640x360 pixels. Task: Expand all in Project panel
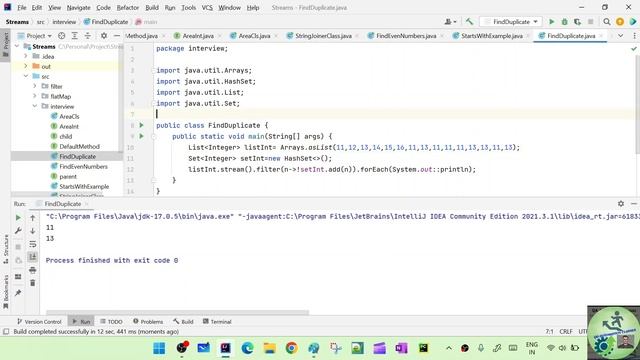click(x=75, y=36)
